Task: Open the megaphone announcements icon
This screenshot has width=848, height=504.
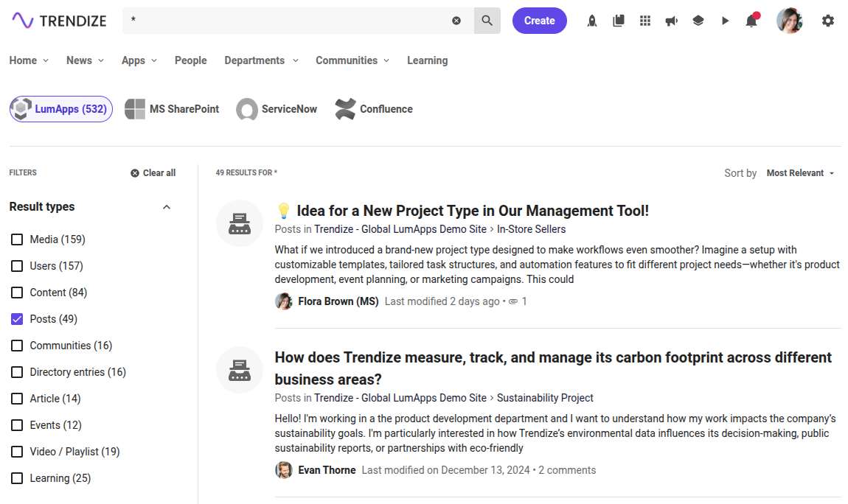Action: click(672, 21)
